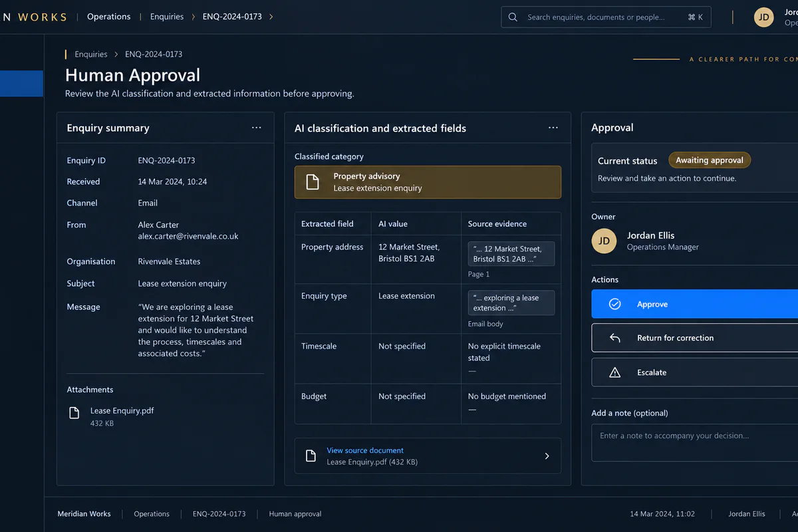The image size is (798, 532).
Task: Click Operations in footer bar
Action: point(152,514)
